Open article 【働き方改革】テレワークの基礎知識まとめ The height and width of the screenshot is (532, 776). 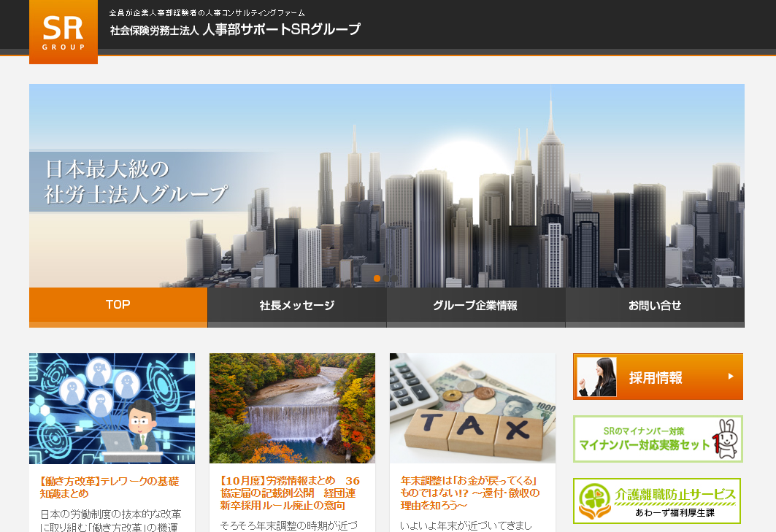point(110,487)
